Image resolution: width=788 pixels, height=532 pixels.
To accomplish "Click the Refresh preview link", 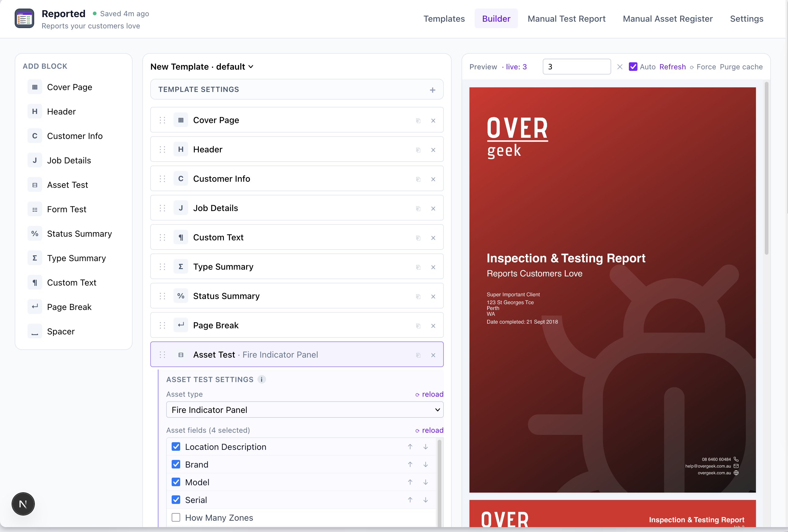I will (672, 67).
